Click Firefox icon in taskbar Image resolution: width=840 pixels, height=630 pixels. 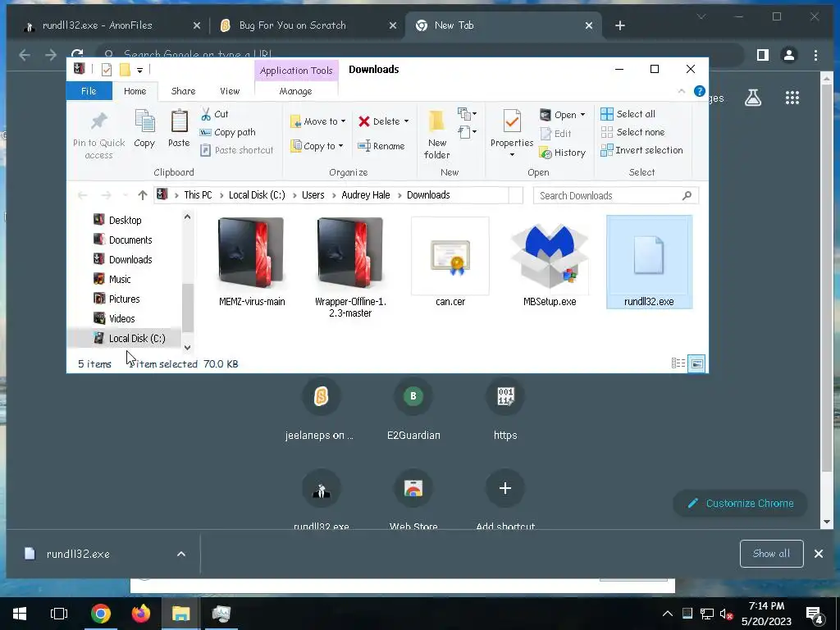(141, 614)
